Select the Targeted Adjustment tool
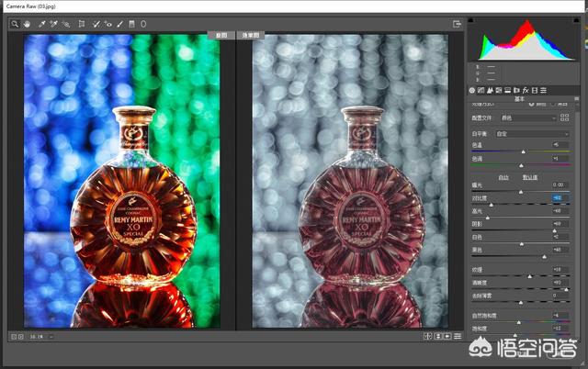 [66, 24]
